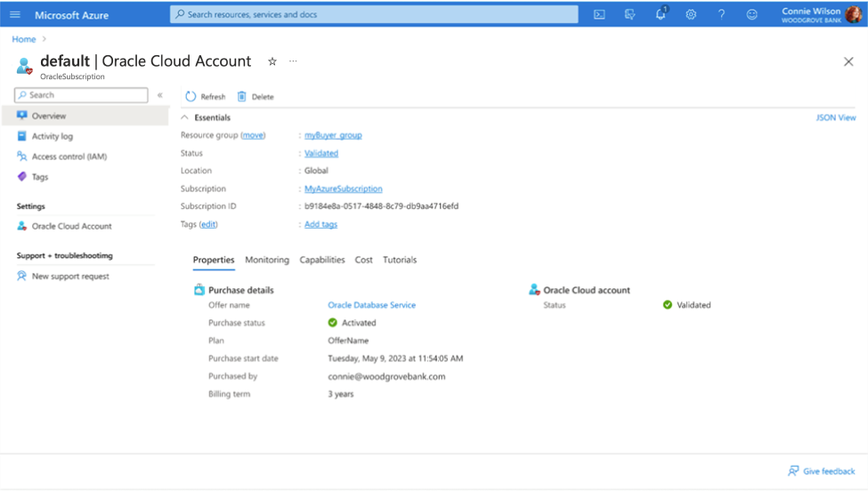Click edit link beside Tags
The height and width of the screenshot is (491, 868).
point(208,224)
